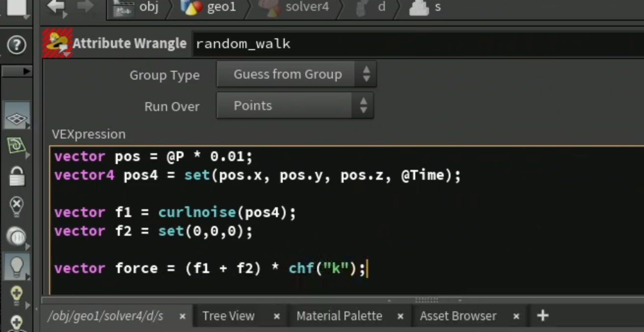Switch to the Tree View tab
The width and height of the screenshot is (644, 332).
(x=228, y=316)
